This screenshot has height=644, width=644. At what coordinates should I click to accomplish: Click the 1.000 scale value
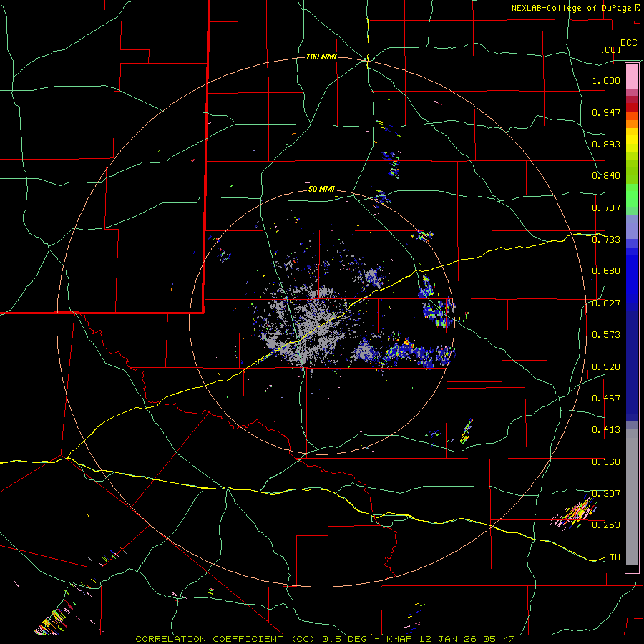[606, 80]
